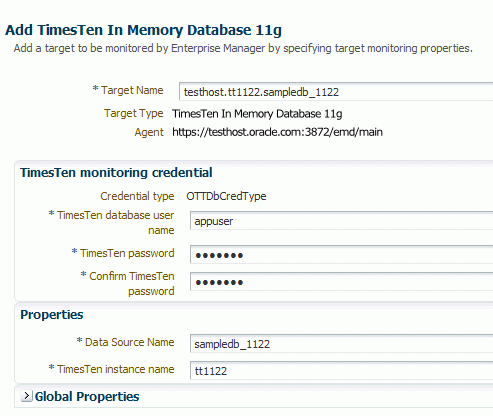Click the TimesTen database user name label
493x416 pixels.
[x=116, y=222]
